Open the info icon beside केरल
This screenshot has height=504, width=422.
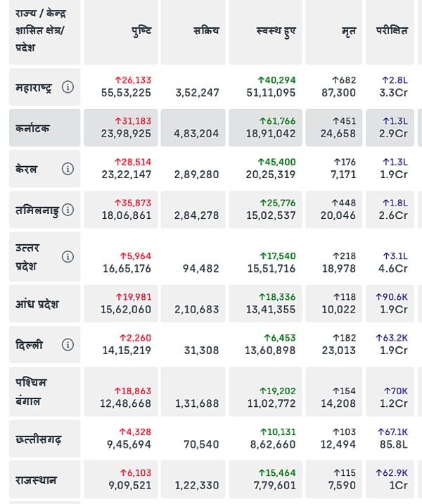(x=68, y=169)
